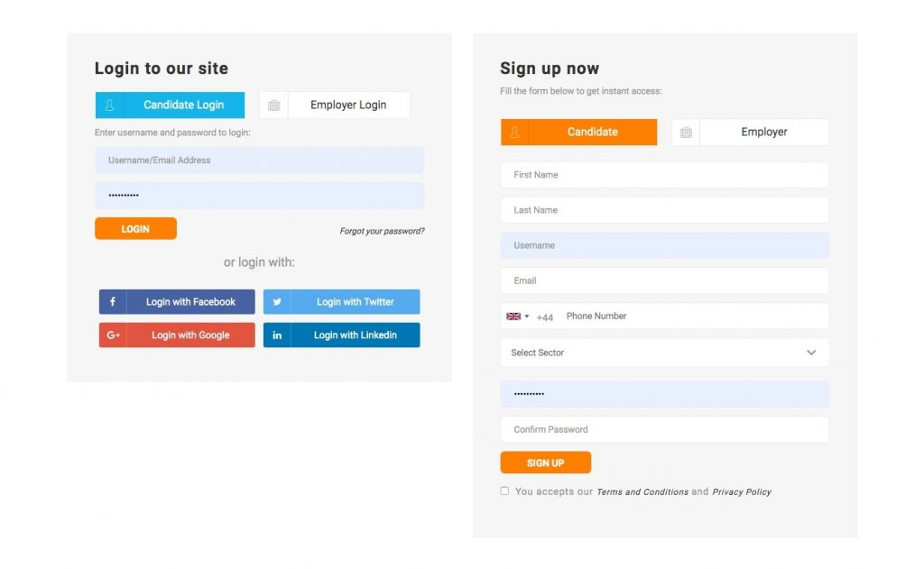Click the user icon on Candidate Login tab
The height and width of the screenshot is (569, 924).
(109, 106)
